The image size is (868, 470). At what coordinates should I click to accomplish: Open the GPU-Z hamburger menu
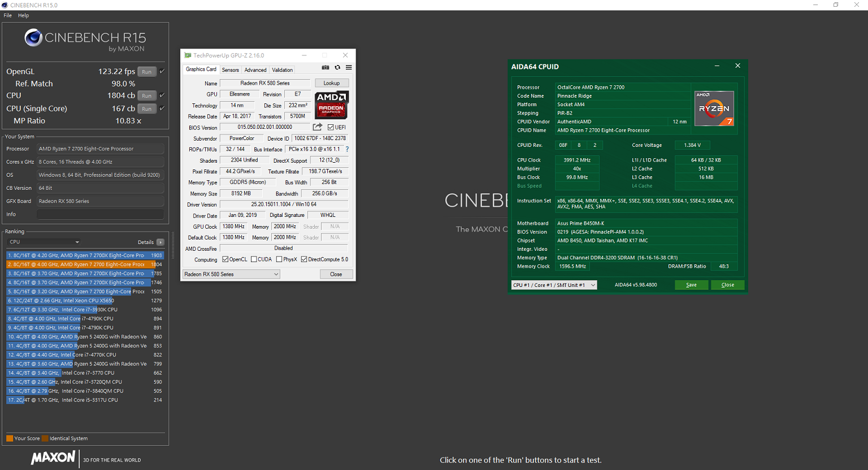click(349, 67)
